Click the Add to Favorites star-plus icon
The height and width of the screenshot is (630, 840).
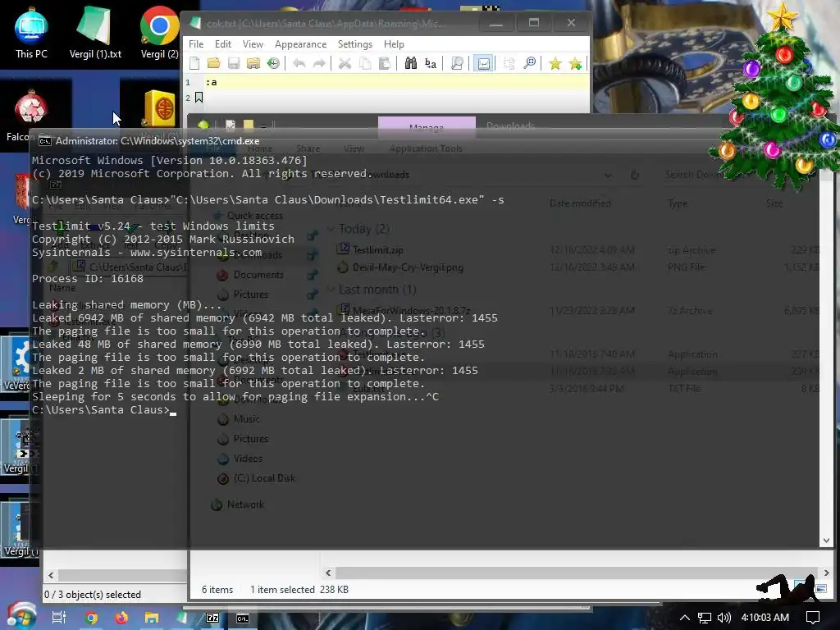[575, 64]
